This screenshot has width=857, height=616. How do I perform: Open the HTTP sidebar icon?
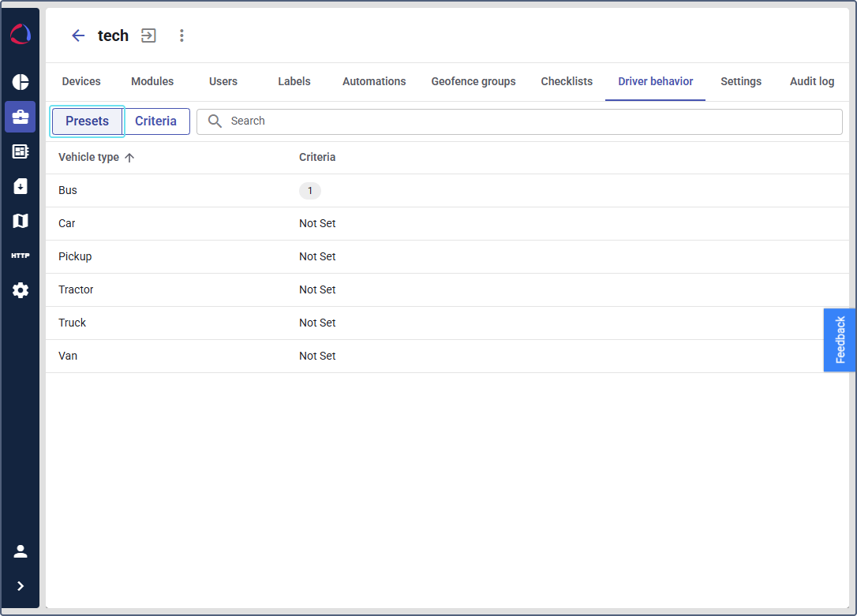click(x=21, y=256)
